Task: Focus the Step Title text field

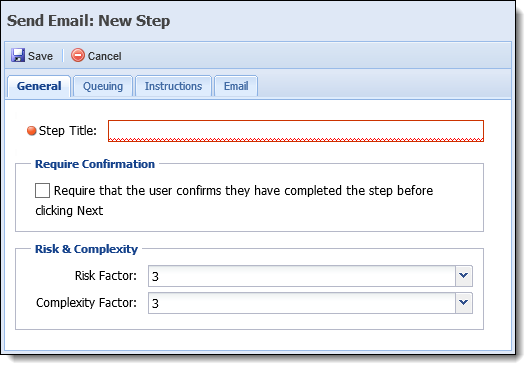Action: (x=296, y=131)
